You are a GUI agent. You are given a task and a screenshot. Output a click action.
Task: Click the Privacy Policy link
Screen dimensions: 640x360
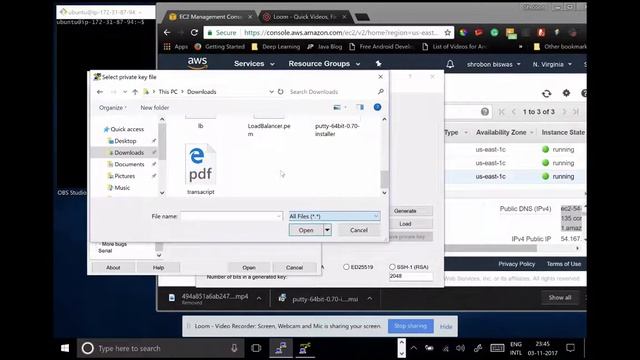516,264
